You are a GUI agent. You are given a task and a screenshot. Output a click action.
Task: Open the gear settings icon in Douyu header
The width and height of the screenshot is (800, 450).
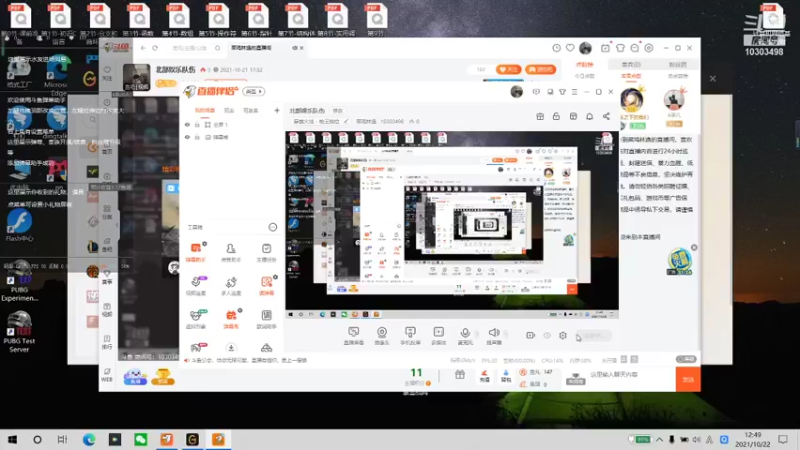648,48
